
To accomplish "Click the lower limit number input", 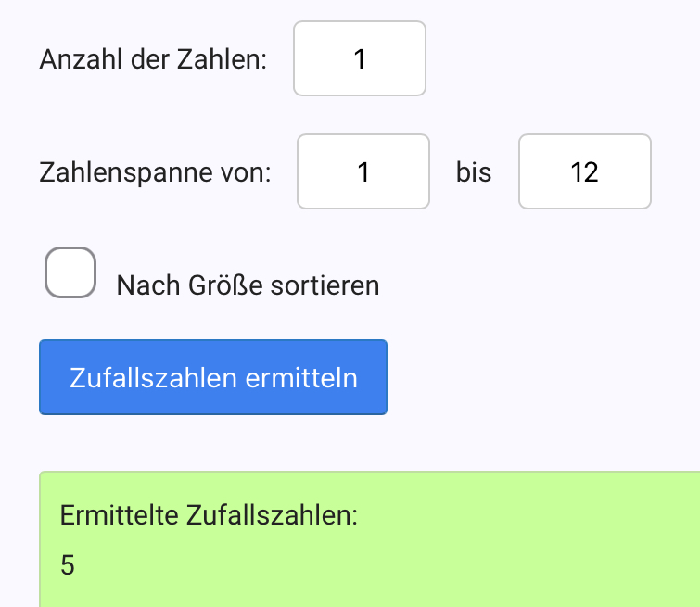I will click(363, 172).
